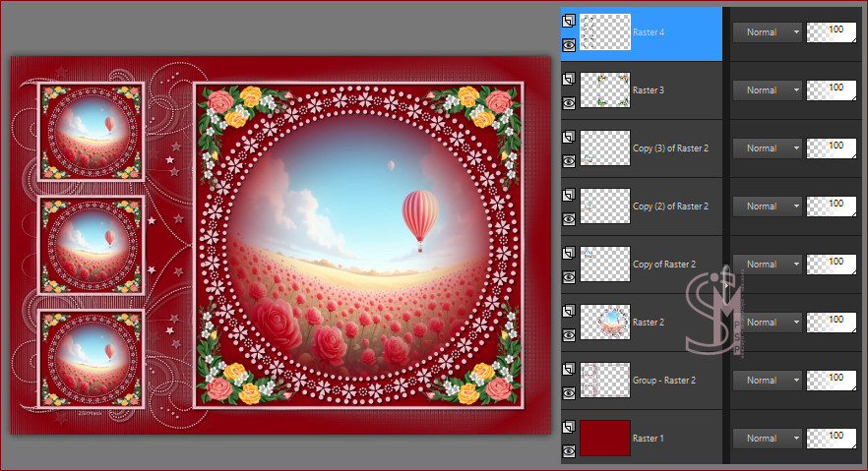Click layer type icon beside Copy (3) of Raster 2
Image resolution: width=868 pixels, height=471 pixels.
click(x=568, y=137)
